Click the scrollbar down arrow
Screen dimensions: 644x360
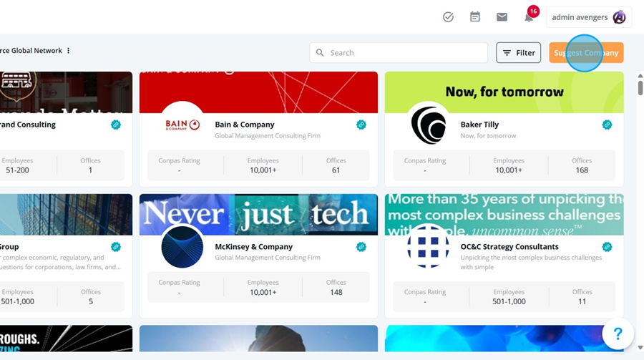click(x=640, y=348)
